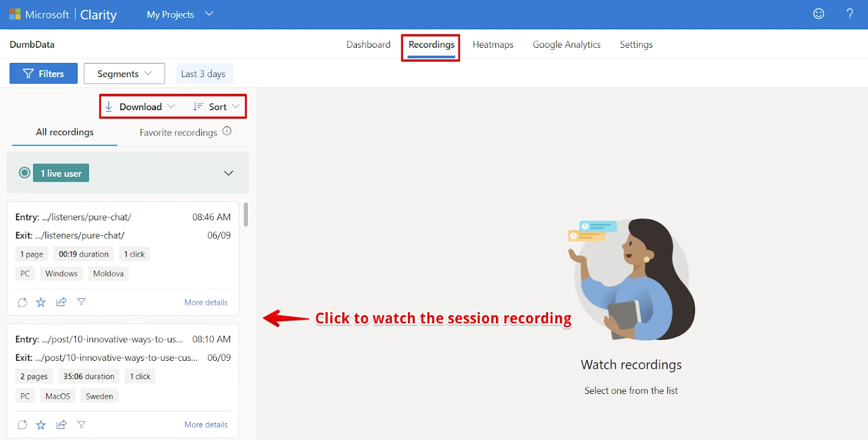
Task: Click the 1 click tag on 35:06 recording
Action: click(140, 377)
